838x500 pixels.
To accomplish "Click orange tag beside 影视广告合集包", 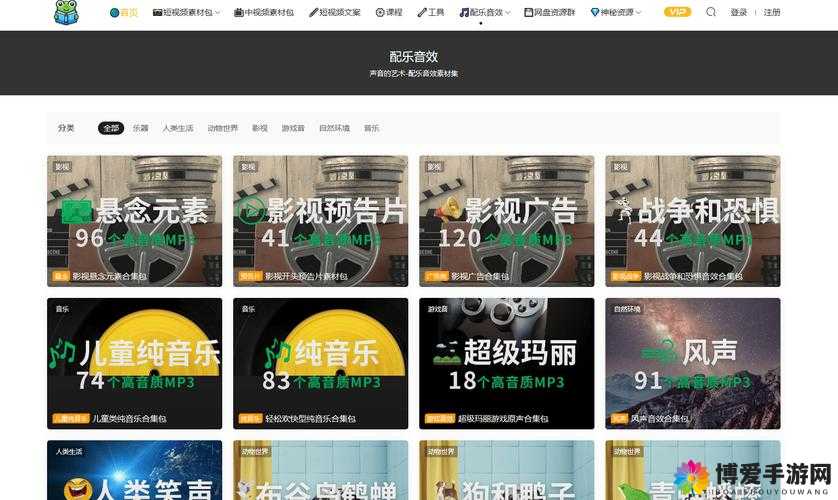I will click(x=437, y=276).
